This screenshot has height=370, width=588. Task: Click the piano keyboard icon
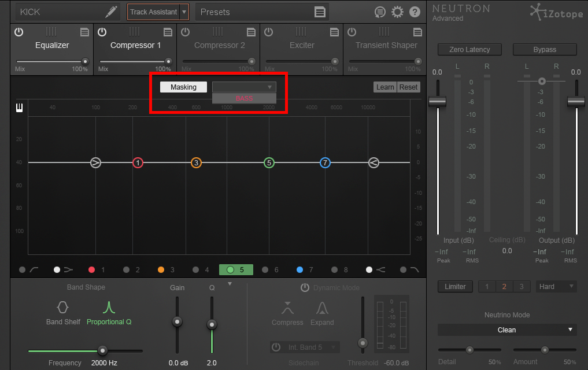pyautogui.click(x=20, y=108)
